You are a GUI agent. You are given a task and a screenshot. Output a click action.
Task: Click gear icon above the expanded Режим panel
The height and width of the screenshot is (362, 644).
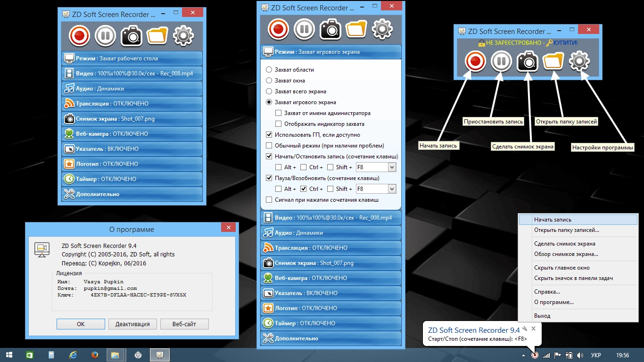(382, 29)
